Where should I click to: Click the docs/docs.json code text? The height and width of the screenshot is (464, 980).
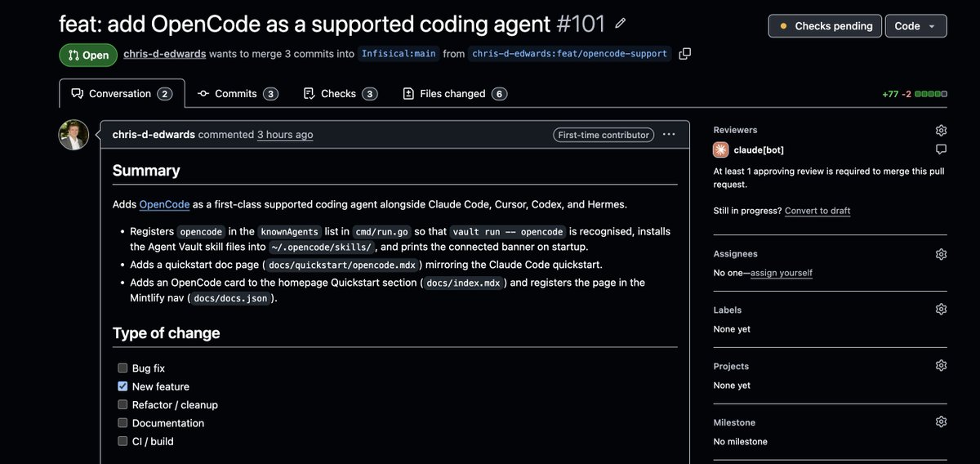pyautogui.click(x=232, y=298)
